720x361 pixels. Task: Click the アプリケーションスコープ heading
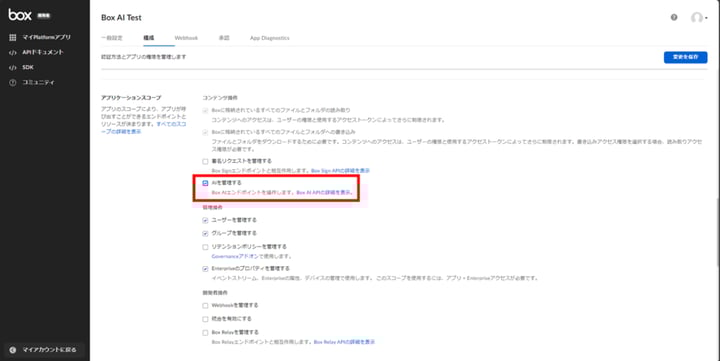click(131, 98)
